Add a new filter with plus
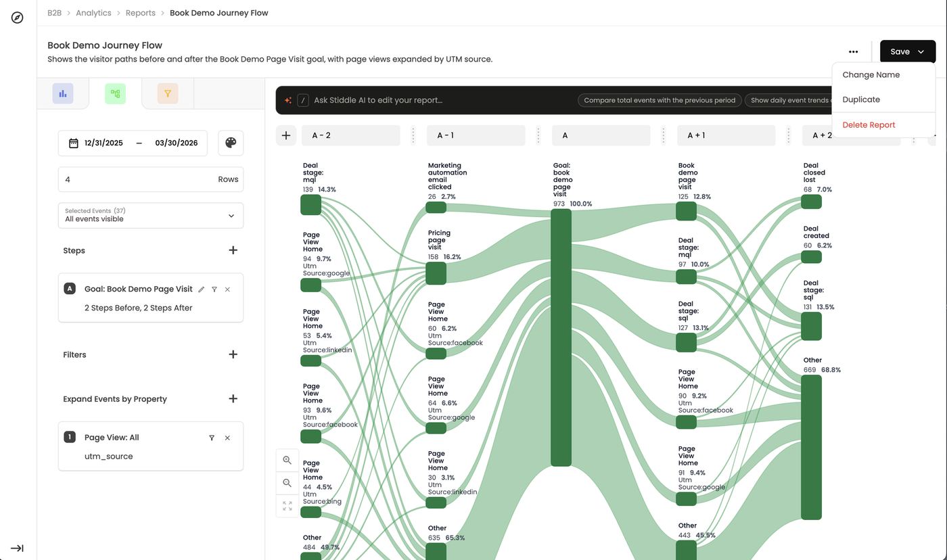 click(233, 354)
